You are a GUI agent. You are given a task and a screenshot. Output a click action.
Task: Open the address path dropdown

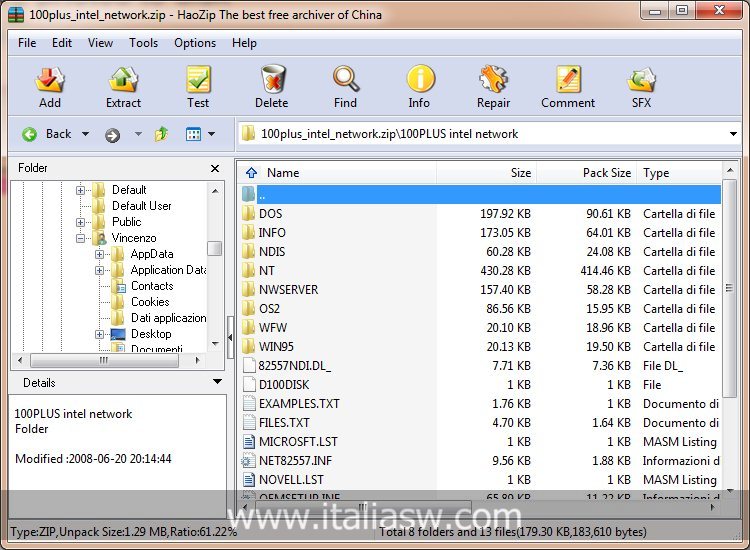point(733,134)
